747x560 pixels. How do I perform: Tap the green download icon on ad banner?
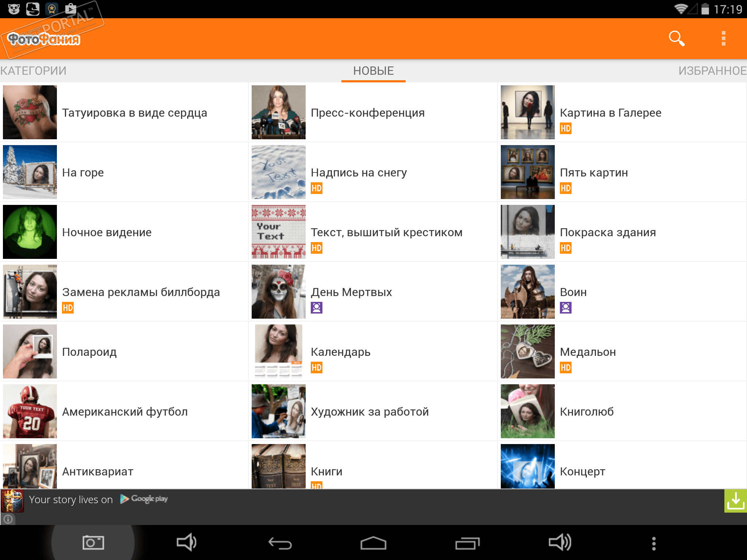point(735,501)
